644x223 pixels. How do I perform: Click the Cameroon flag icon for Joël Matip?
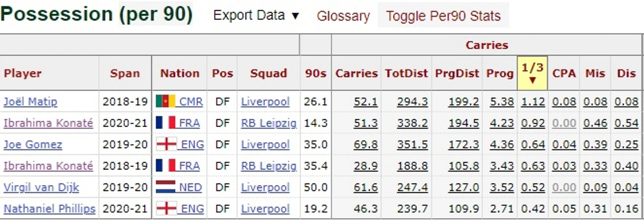(x=165, y=102)
